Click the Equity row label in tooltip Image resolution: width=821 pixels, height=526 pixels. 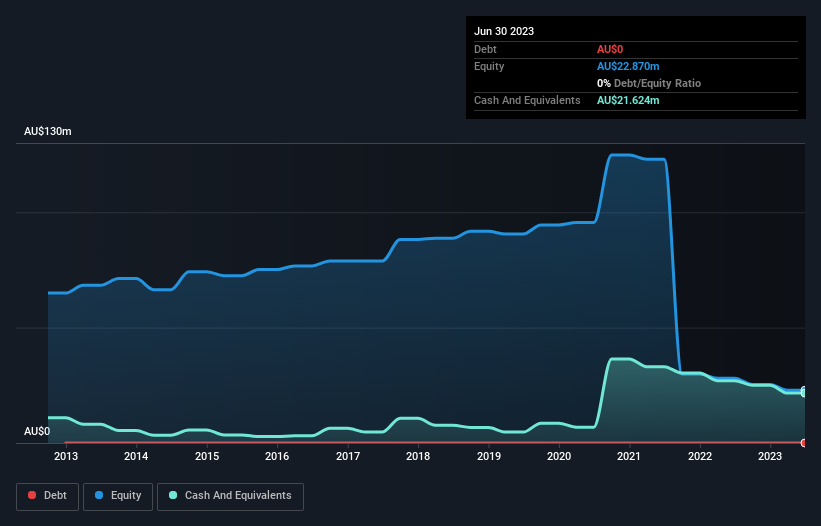pos(489,66)
